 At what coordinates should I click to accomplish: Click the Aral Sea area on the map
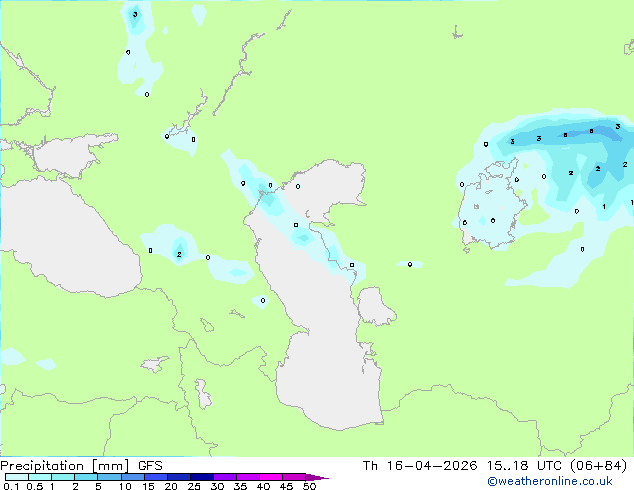(491, 206)
